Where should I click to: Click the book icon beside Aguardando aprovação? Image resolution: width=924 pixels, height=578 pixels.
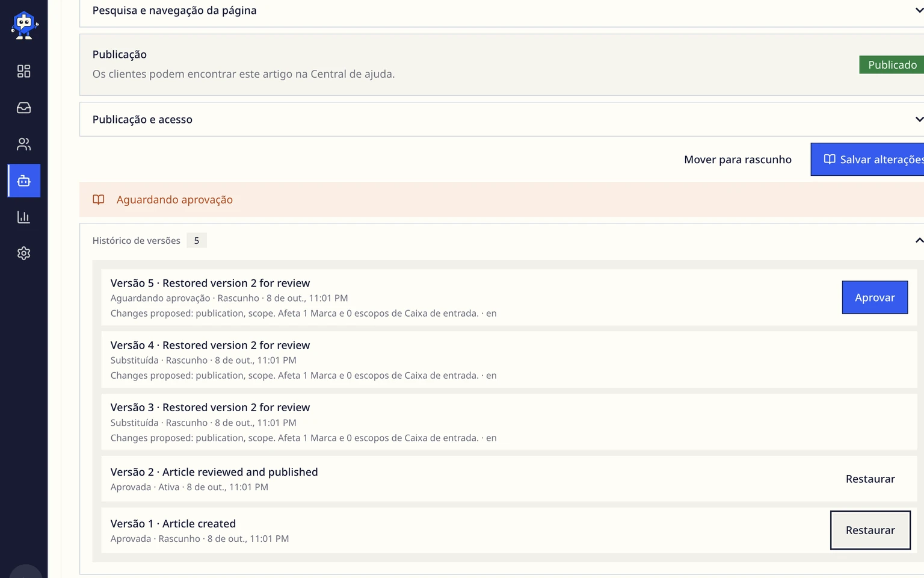(x=99, y=200)
